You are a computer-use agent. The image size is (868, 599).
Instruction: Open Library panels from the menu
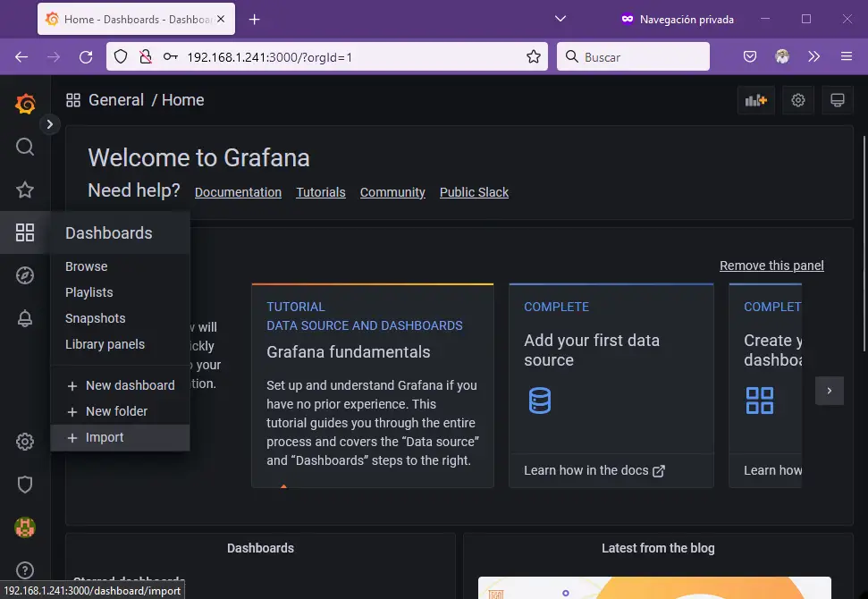(x=120, y=344)
